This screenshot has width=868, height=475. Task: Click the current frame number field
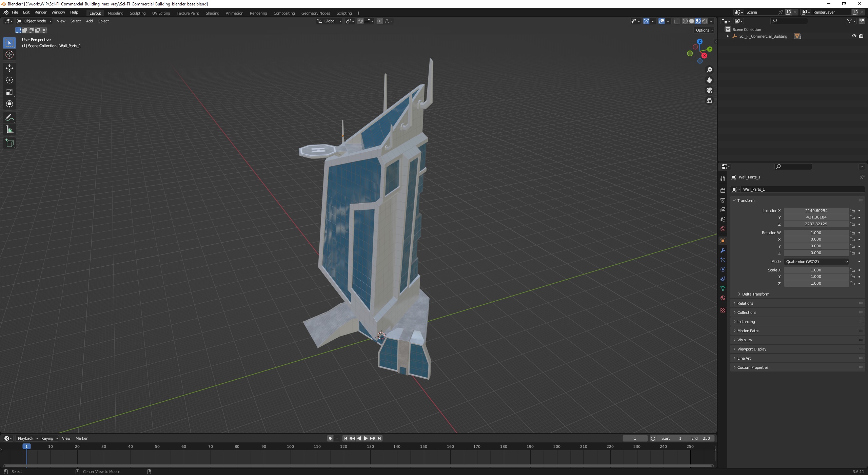[635, 438]
